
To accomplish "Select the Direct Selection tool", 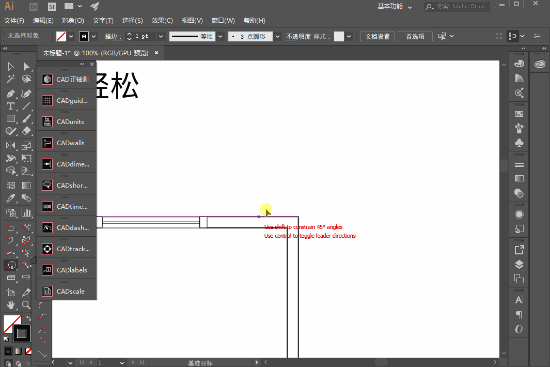I will click(x=26, y=67).
